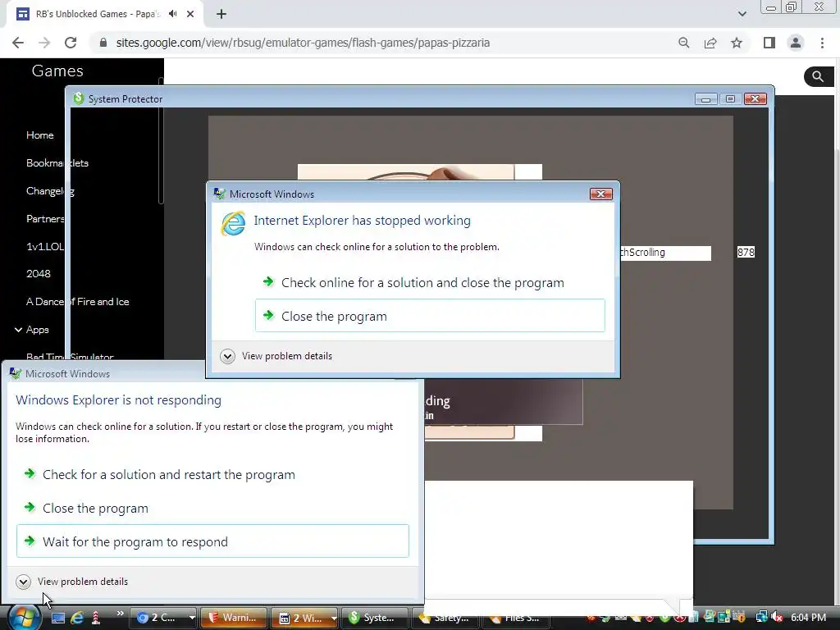Switch to the Files S... taskbar button
Image resolution: width=840 pixels, height=630 pixels.
click(516, 618)
